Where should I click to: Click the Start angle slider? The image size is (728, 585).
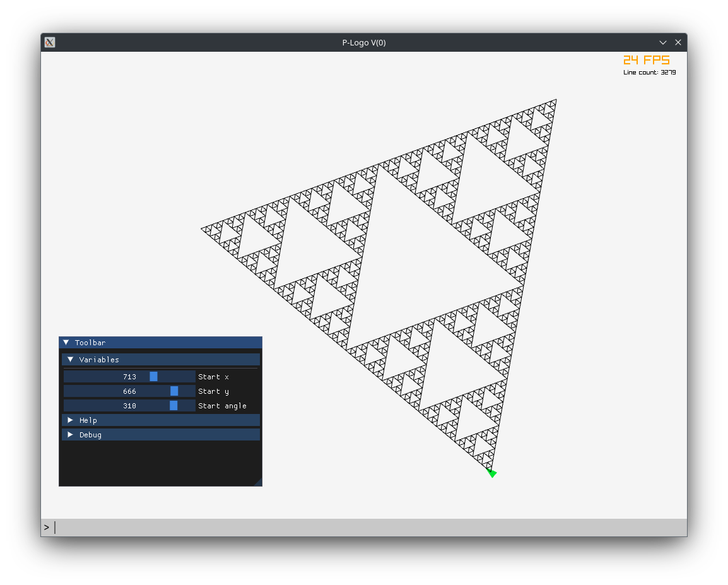(x=129, y=405)
